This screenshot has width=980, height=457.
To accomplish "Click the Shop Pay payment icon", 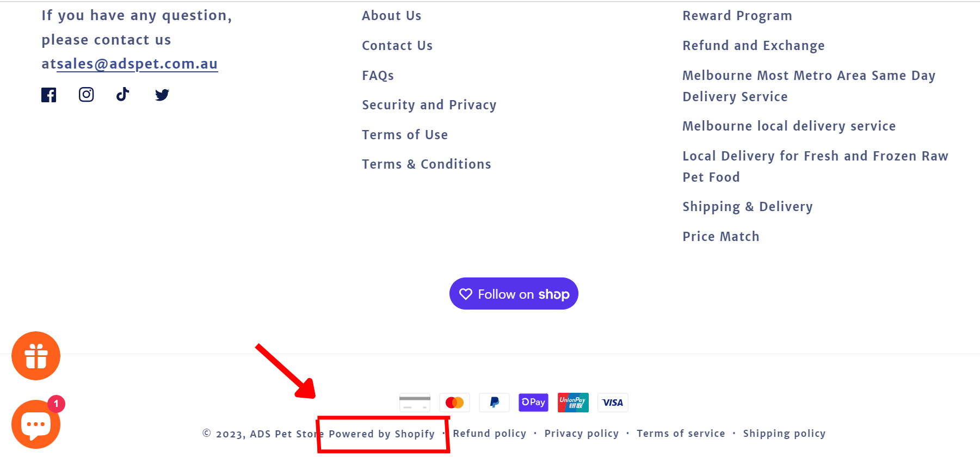I will click(x=533, y=403).
